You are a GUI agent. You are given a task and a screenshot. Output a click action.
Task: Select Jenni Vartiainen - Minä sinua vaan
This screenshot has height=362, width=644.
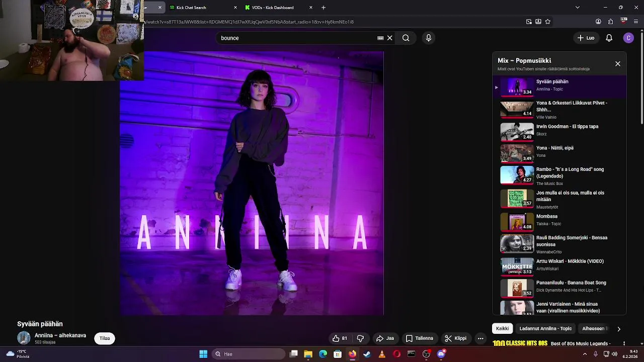[x=559, y=307]
